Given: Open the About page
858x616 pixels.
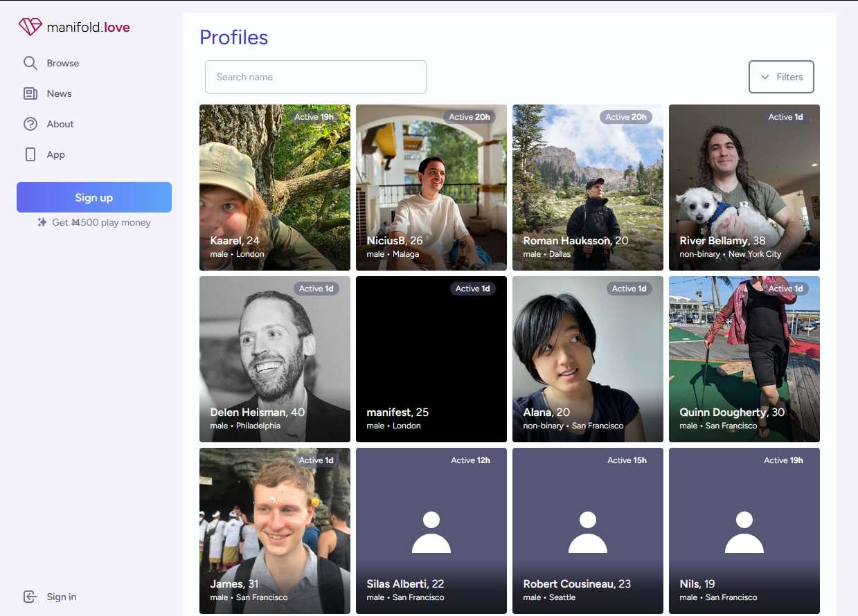Looking at the screenshot, I should pyautogui.click(x=60, y=124).
